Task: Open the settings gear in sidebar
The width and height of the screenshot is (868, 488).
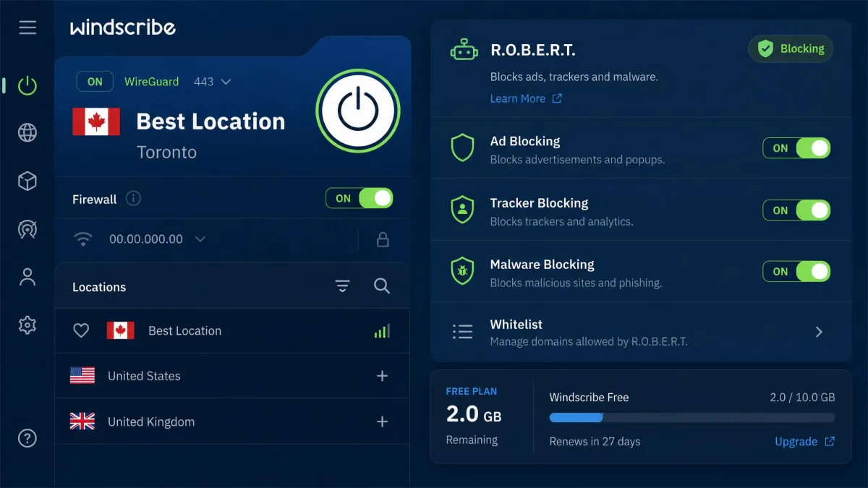Action: click(27, 325)
